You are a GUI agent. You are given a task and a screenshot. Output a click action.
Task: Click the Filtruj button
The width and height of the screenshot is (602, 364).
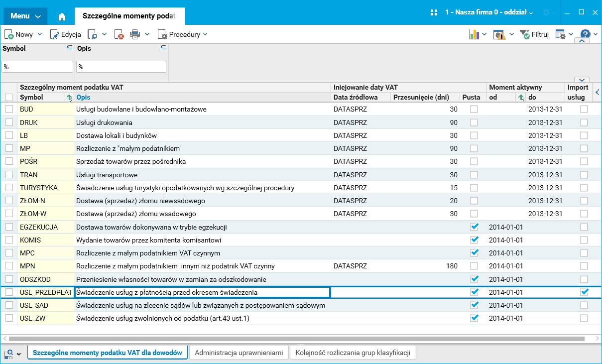[534, 34]
